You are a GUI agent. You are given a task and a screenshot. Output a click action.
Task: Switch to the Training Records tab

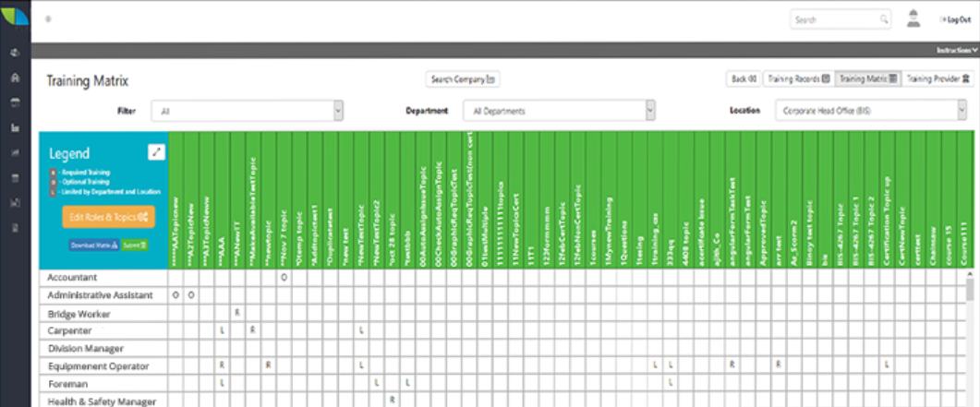click(798, 79)
